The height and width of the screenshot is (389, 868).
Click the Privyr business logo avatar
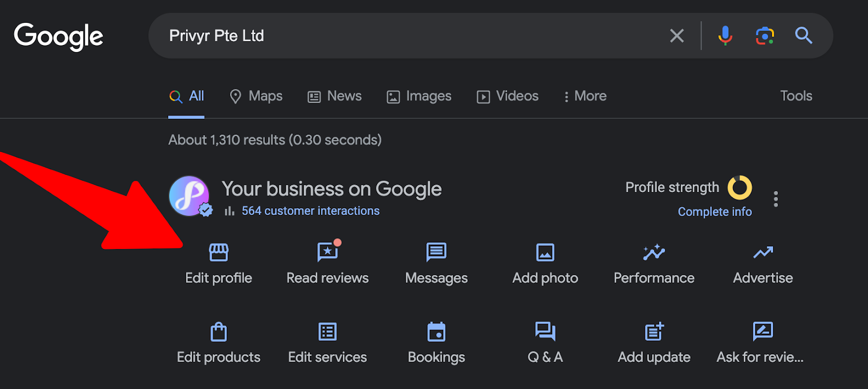189,196
